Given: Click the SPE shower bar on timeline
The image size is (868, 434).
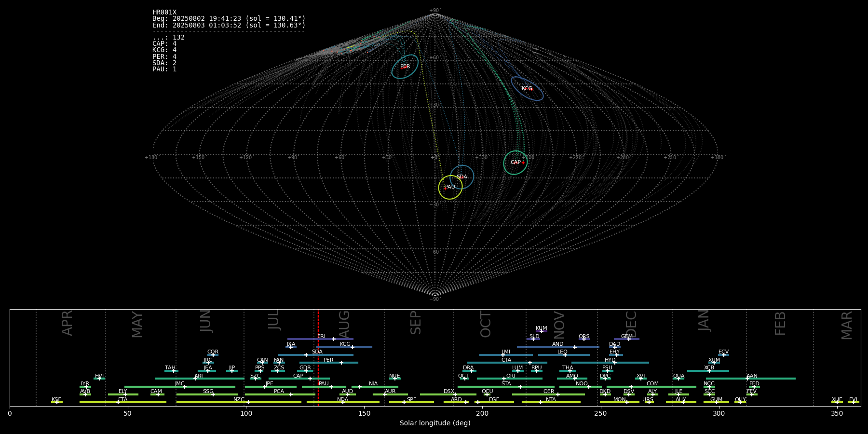Looking at the screenshot, I should (411, 402).
